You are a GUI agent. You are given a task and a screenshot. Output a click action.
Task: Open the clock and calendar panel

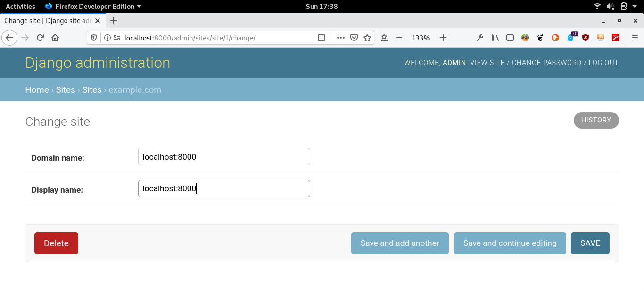322,6
